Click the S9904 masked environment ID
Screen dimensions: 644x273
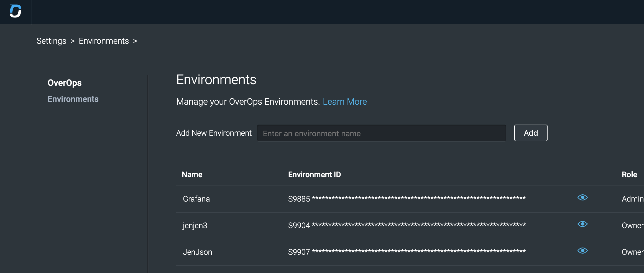pos(407,225)
